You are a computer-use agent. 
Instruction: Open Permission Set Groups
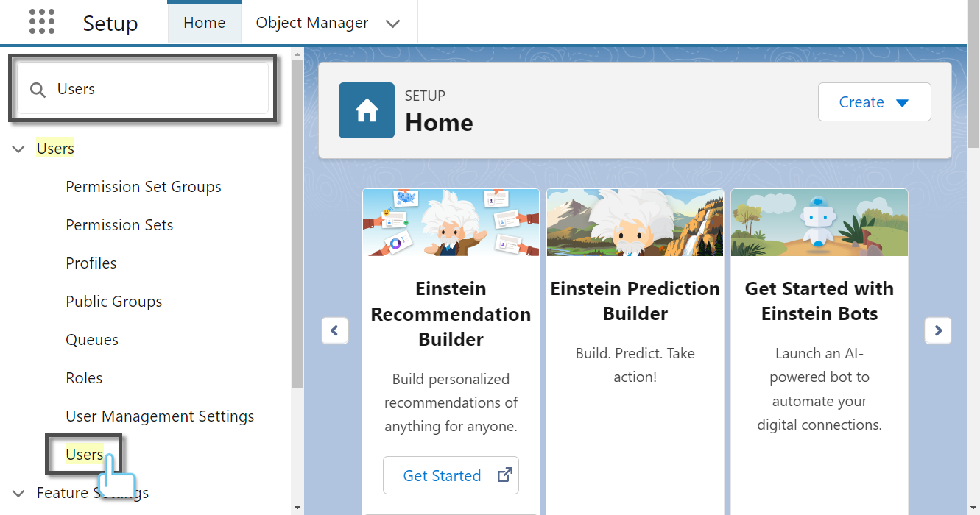coord(144,187)
